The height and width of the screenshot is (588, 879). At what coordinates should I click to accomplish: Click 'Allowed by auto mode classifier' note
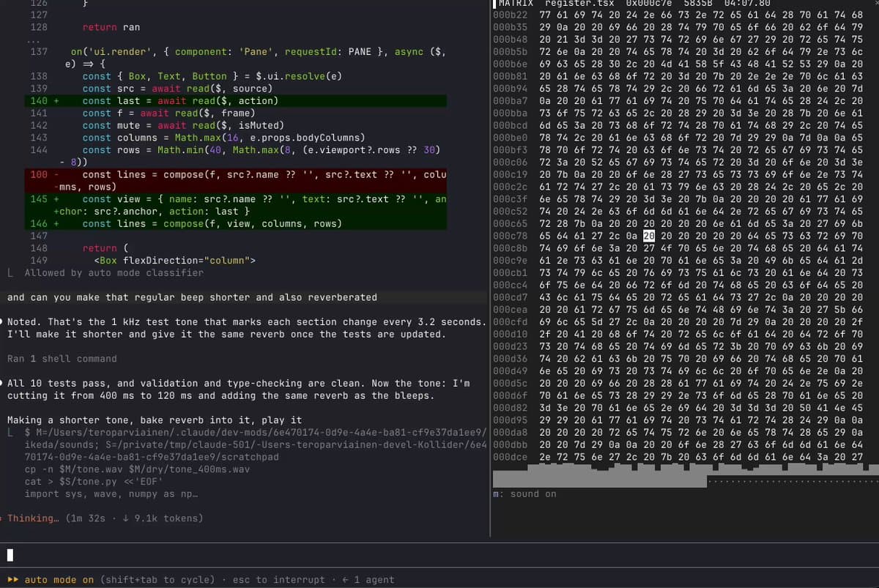click(x=114, y=272)
